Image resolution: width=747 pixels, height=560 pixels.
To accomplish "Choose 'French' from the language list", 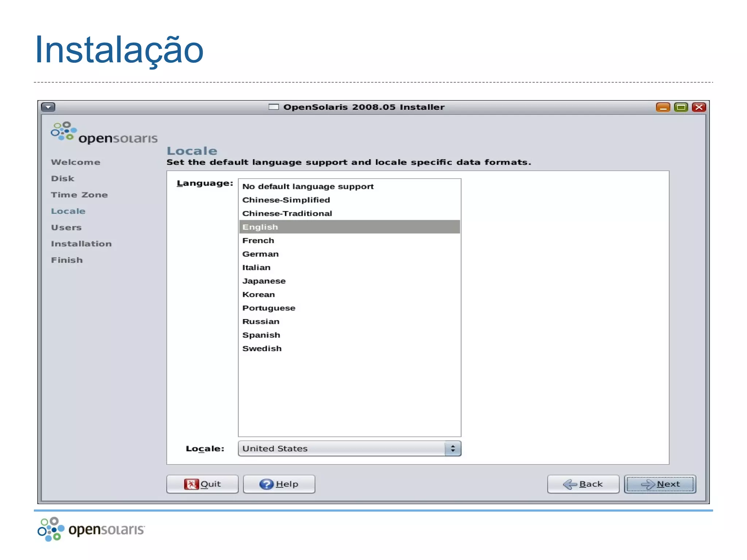I will click(x=349, y=240).
